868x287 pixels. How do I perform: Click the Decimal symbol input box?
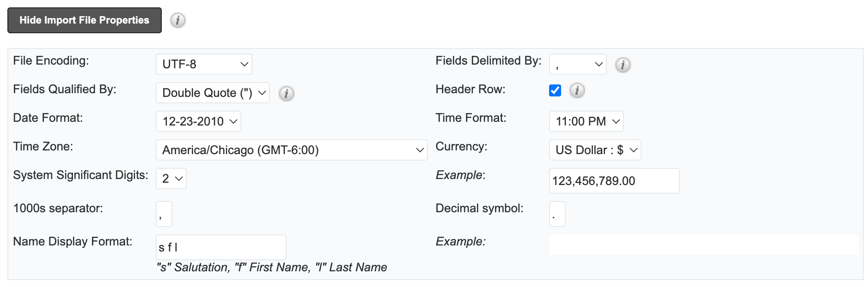(557, 213)
